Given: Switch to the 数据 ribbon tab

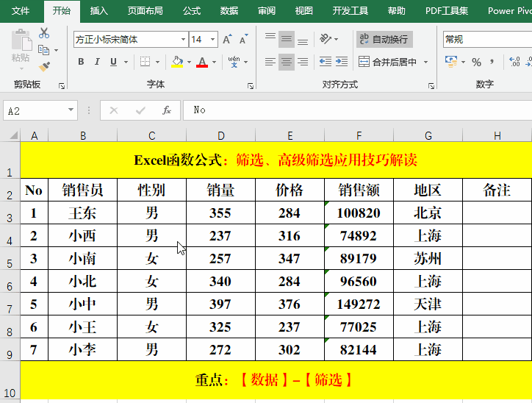Looking at the screenshot, I should 229,11.
